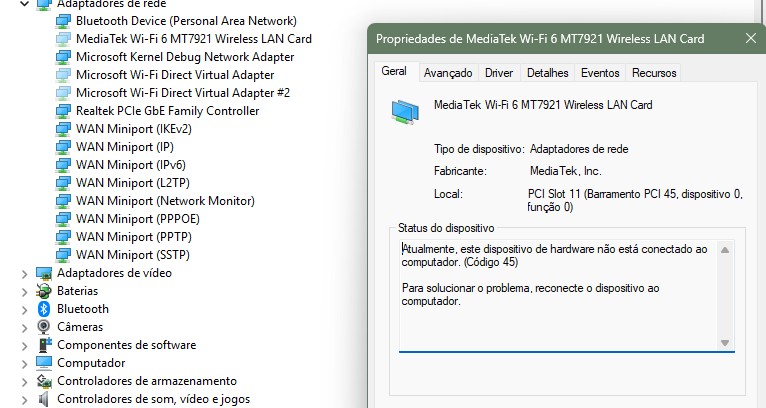Click the WAN Miniport (IP) icon

coord(63,147)
